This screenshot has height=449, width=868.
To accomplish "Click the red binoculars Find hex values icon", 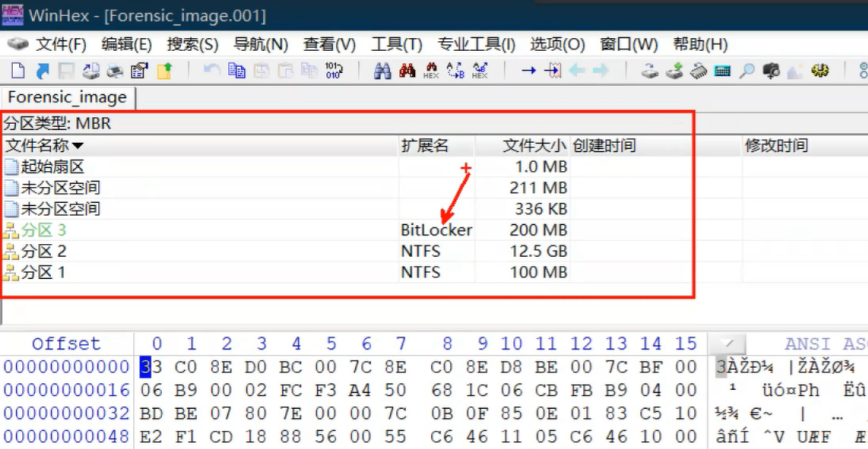I will pyautogui.click(x=407, y=71).
